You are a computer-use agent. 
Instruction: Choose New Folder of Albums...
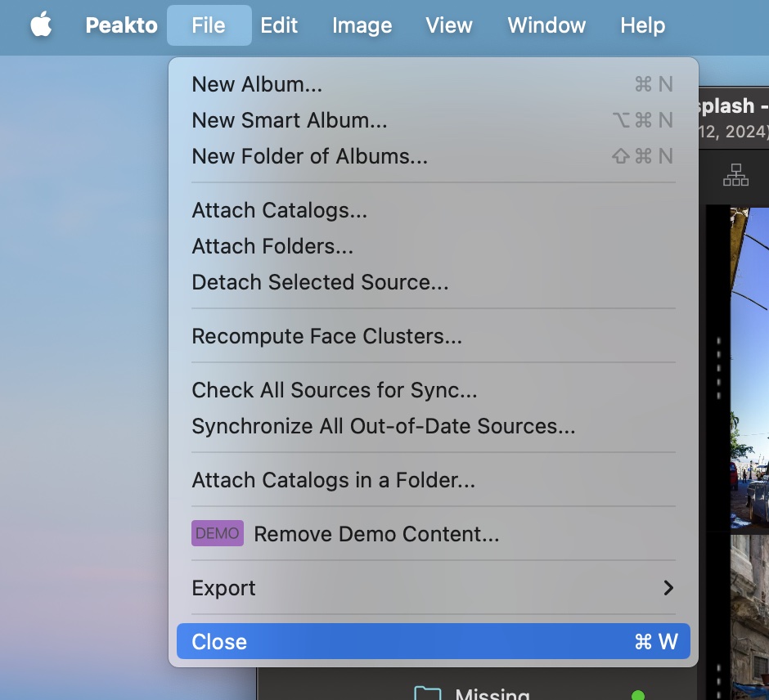(x=434, y=156)
